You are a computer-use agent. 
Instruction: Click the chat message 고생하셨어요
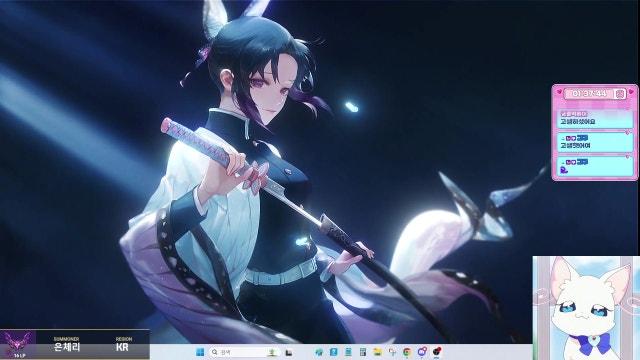(578, 122)
